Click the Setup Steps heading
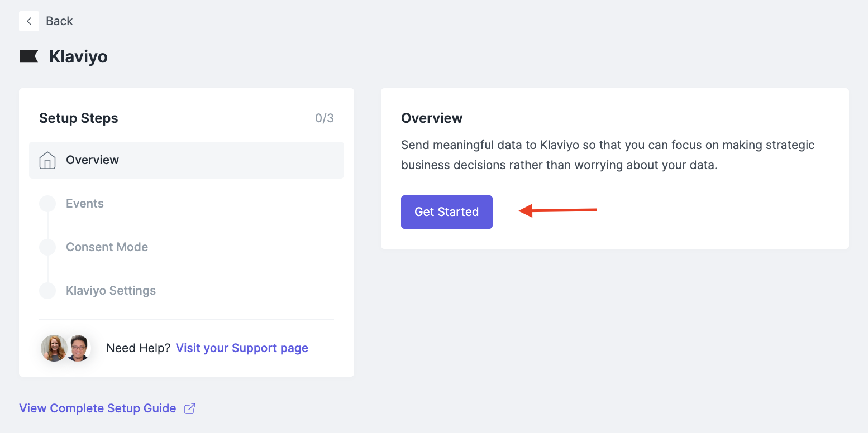Viewport: 868px width, 433px height. pos(79,118)
